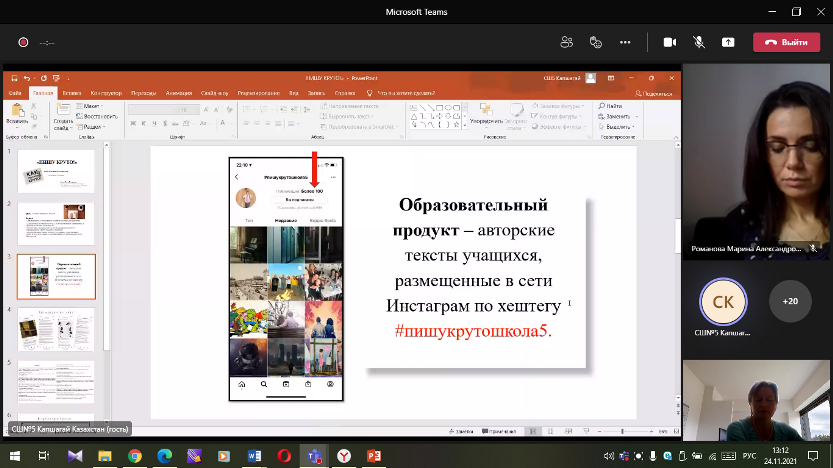Click the Opera browser taskbar icon
Viewport: 833px width, 468px height.
pyautogui.click(x=284, y=455)
